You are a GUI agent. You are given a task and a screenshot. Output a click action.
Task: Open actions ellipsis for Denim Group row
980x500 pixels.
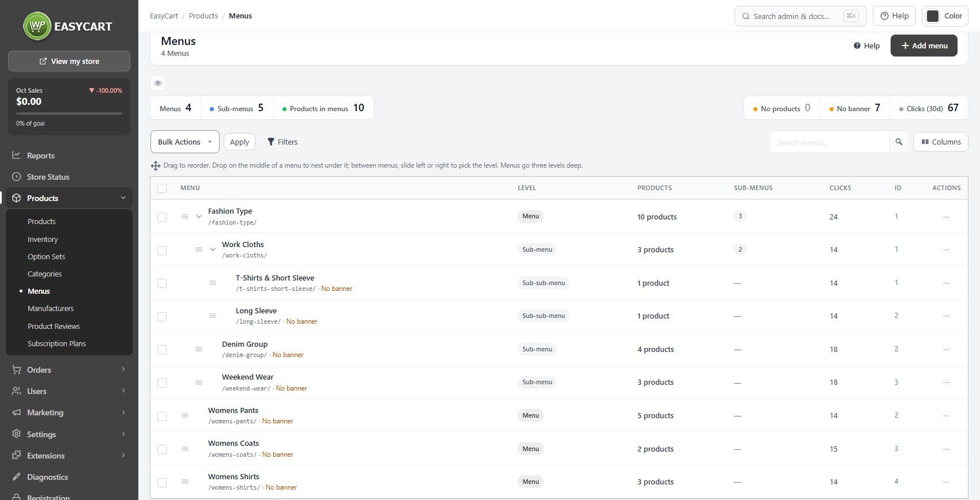[946, 349]
